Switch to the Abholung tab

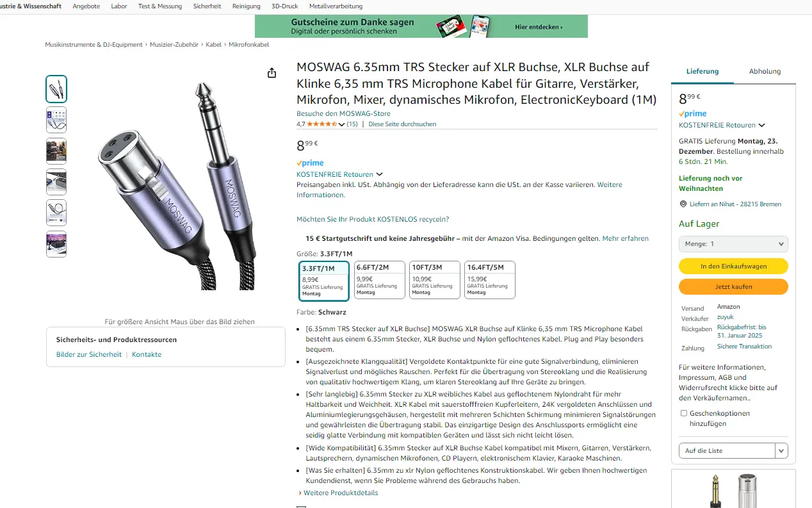[765, 72]
